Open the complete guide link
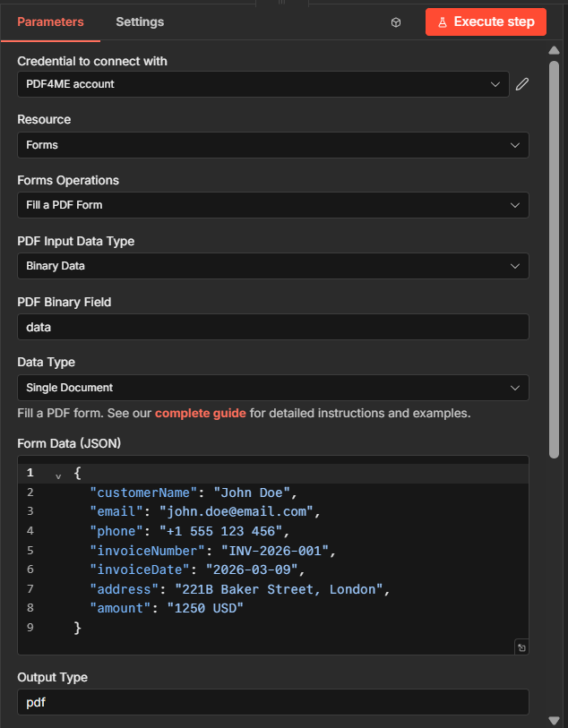The height and width of the screenshot is (728, 568). (x=201, y=414)
